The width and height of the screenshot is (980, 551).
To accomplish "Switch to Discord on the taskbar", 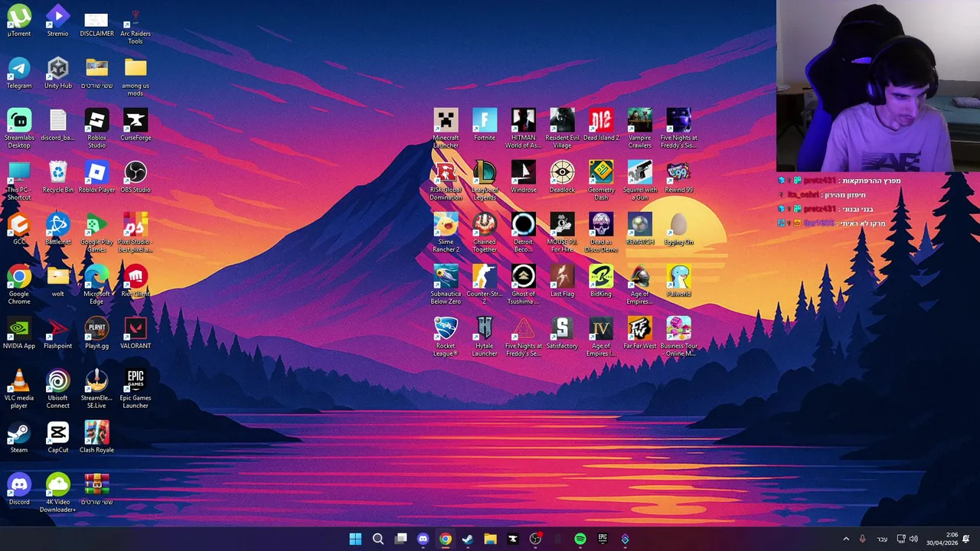I will click(423, 539).
